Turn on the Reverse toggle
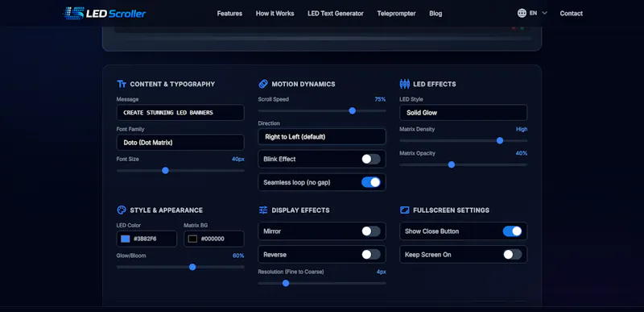 tap(371, 255)
